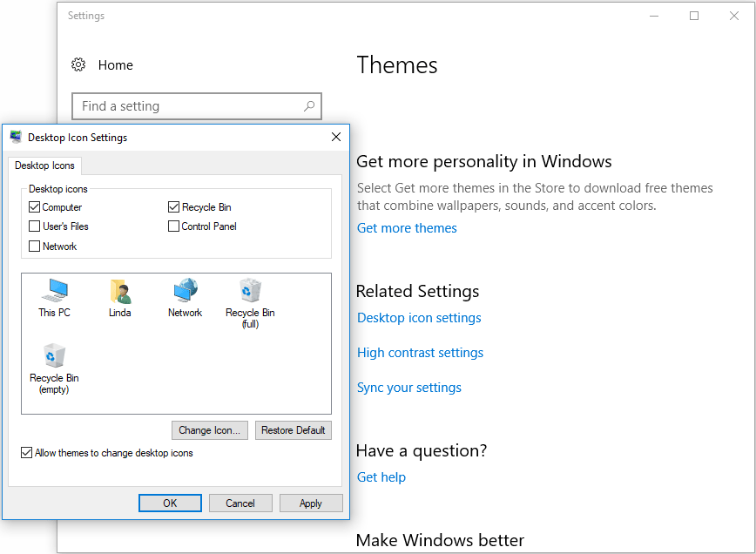Viewport: 756px width, 554px height.
Task: Open the Get more themes link
Action: pyautogui.click(x=407, y=228)
